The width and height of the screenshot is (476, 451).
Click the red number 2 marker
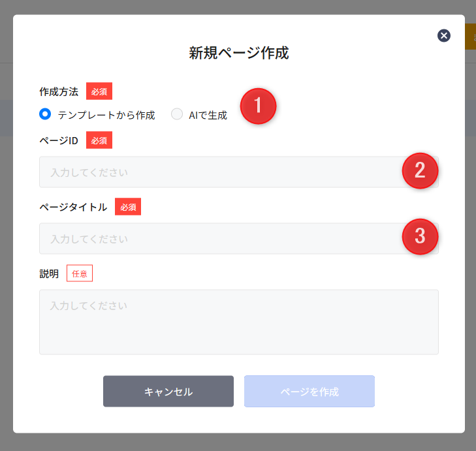pyautogui.click(x=420, y=170)
